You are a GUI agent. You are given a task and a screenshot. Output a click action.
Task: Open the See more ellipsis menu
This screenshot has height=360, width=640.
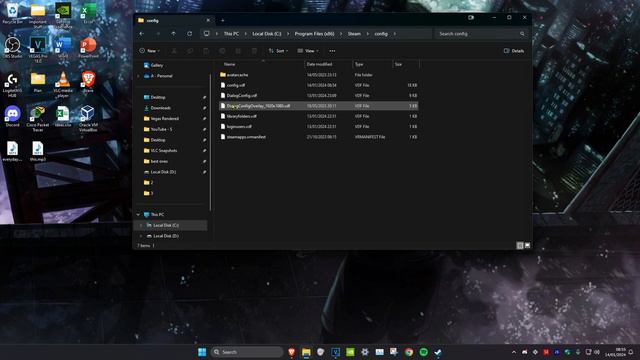click(x=332, y=51)
